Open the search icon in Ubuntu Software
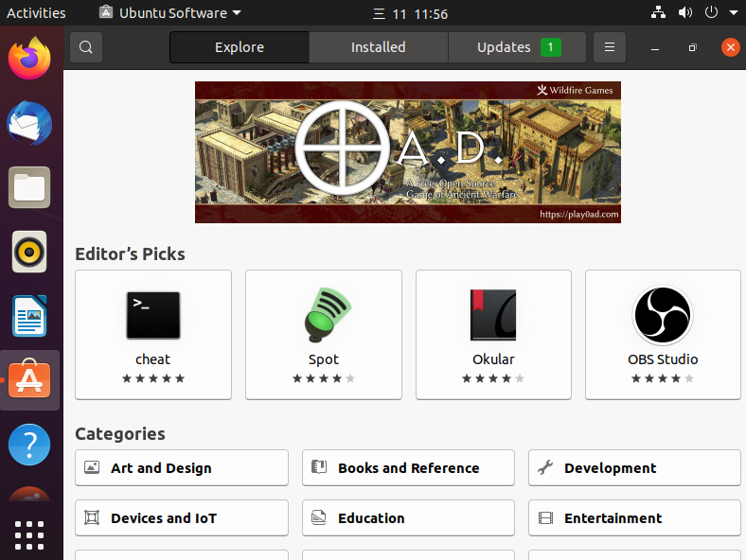 [x=86, y=47]
